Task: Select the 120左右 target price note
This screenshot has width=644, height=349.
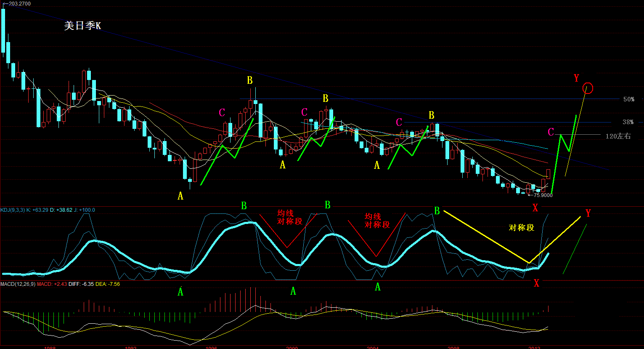Action: [x=618, y=136]
